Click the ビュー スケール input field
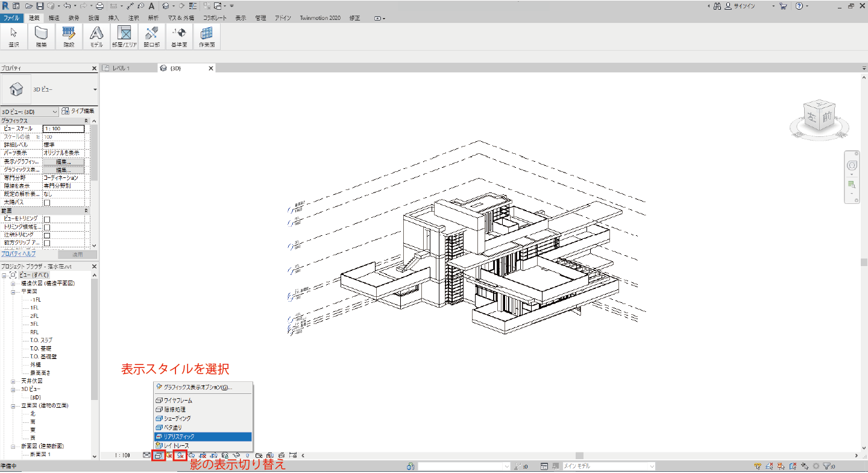 tap(63, 129)
